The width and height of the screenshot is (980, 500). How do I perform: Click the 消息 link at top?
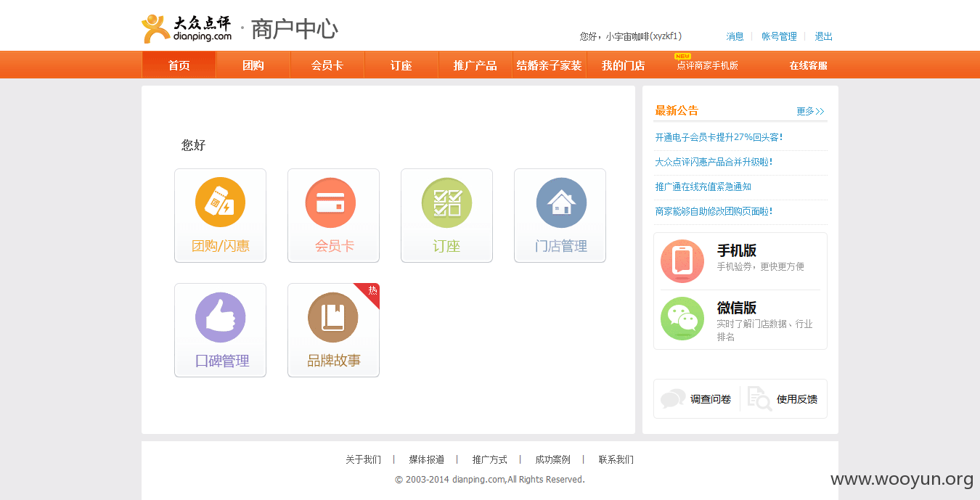735,36
